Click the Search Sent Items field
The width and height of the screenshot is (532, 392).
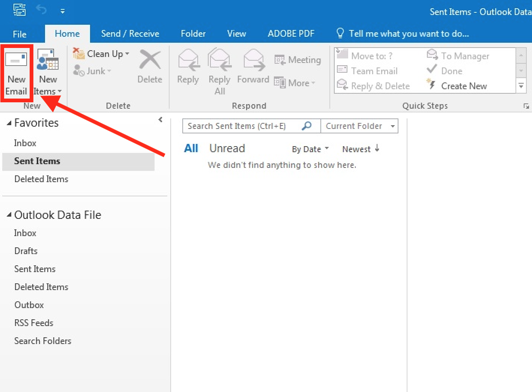(240, 126)
